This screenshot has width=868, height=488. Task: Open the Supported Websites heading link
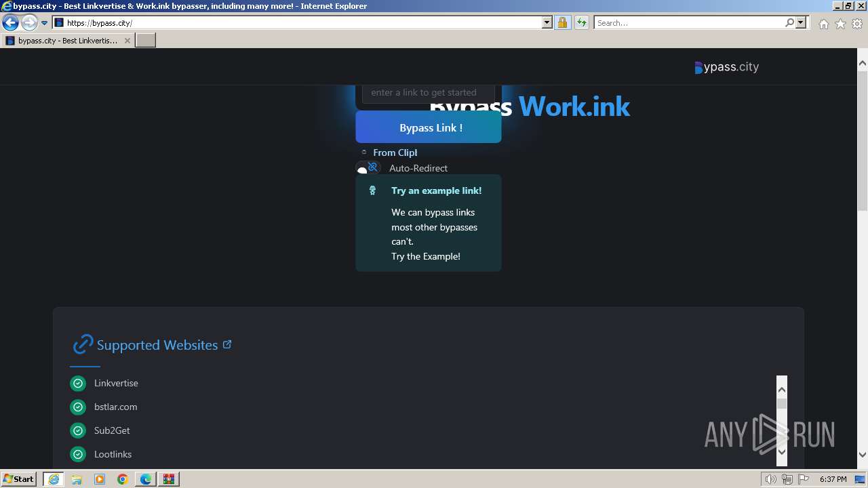click(x=157, y=345)
